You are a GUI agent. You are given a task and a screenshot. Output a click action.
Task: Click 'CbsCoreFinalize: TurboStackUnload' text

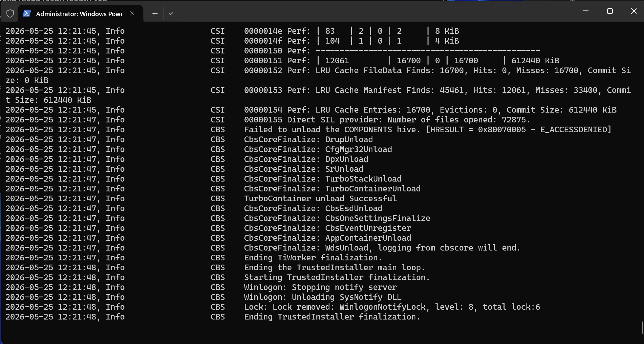tap(323, 179)
